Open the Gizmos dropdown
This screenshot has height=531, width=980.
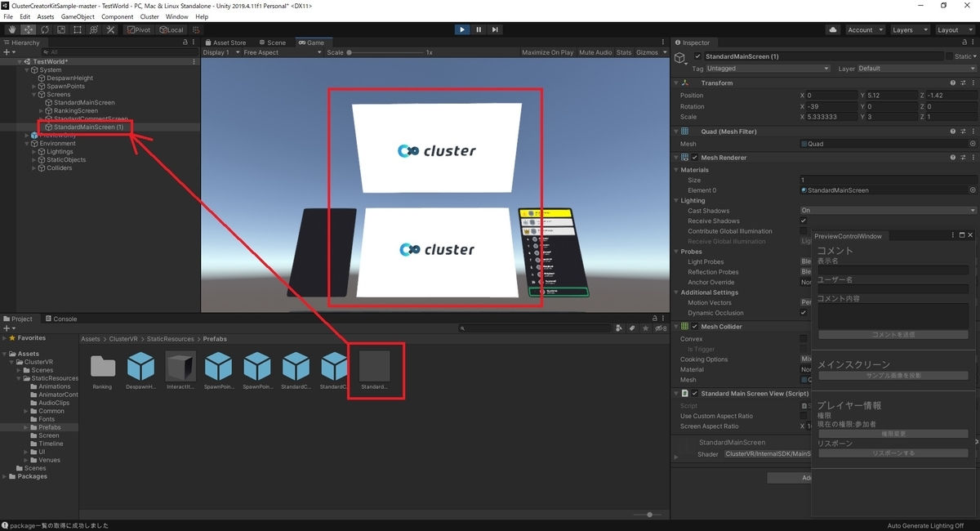pos(650,52)
